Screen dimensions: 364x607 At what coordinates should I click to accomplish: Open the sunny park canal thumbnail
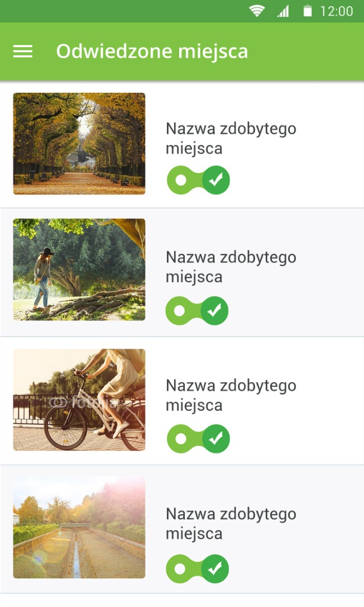[x=79, y=528]
